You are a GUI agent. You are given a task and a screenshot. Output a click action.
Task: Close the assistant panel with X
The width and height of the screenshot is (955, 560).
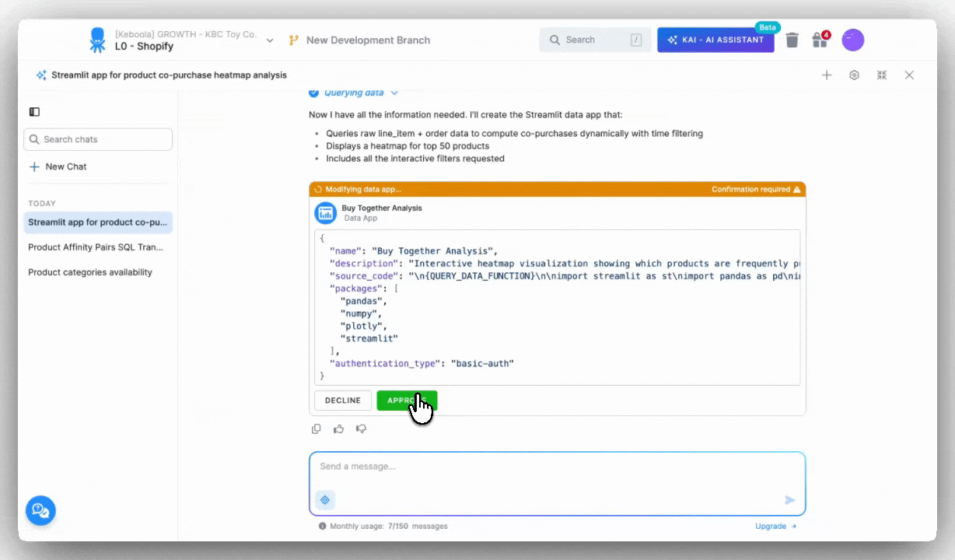[x=909, y=75]
